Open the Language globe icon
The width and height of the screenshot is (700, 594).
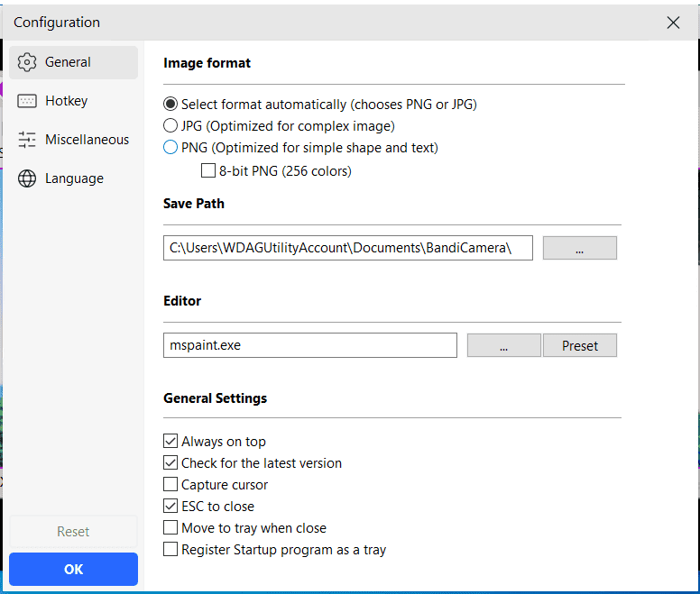click(x=27, y=178)
